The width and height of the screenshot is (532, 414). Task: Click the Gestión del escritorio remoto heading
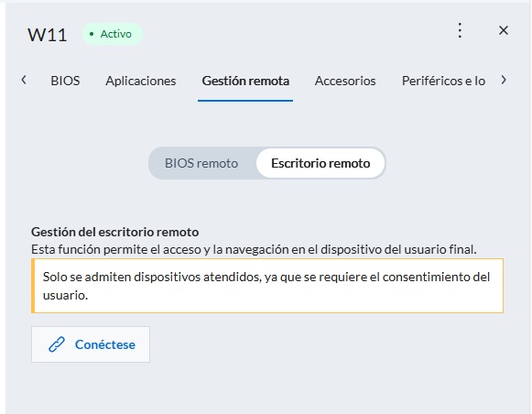(x=115, y=232)
